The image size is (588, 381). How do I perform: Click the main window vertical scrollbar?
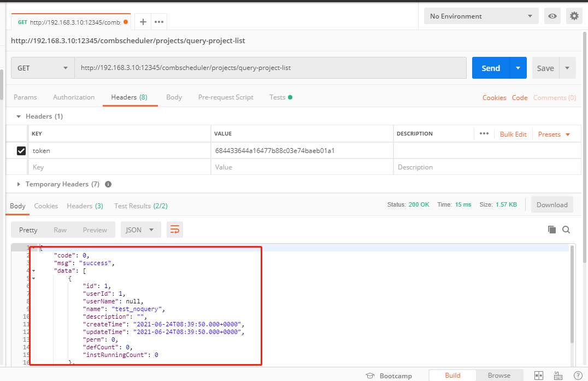click(584, 148)
